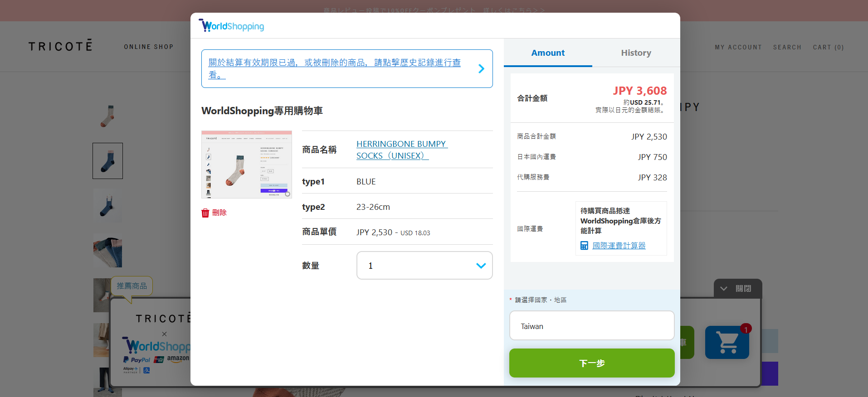The image size is (868, 397).
Task: Click the JPY 750 domestic shipping value
Action: tap(652, 157)
